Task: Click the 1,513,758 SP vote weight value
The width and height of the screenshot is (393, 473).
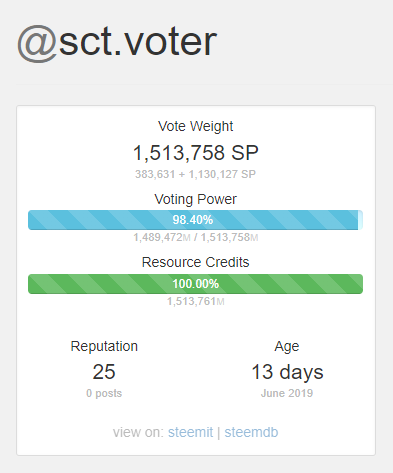Action: pos(196,153)
